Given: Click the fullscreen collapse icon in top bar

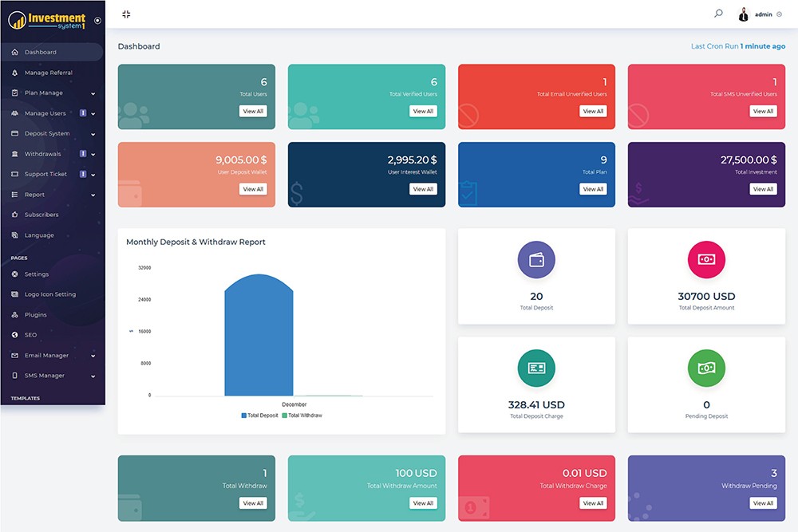Looking at the screenshot, I should (126, 14).
